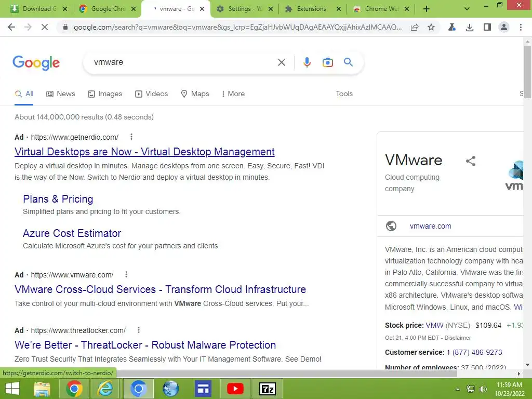Click the globe icon beside vmware.com
Viewport: 532px width, 399px height.
tap(391, 226)
